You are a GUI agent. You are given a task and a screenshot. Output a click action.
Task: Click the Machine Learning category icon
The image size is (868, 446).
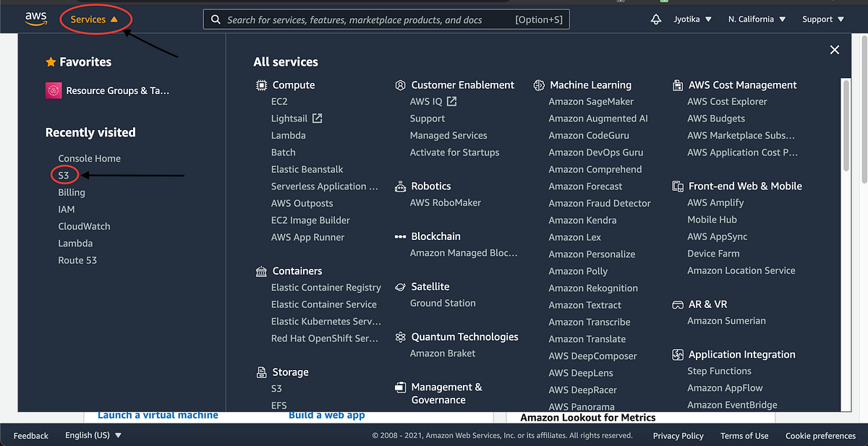pyautogui.click(x=539, y=85)
